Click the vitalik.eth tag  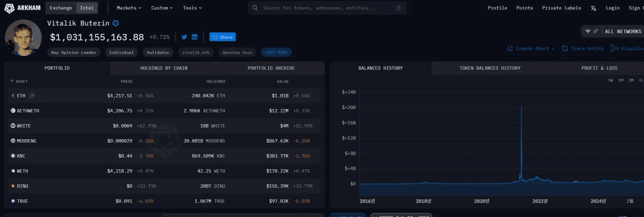coord(196,52)
